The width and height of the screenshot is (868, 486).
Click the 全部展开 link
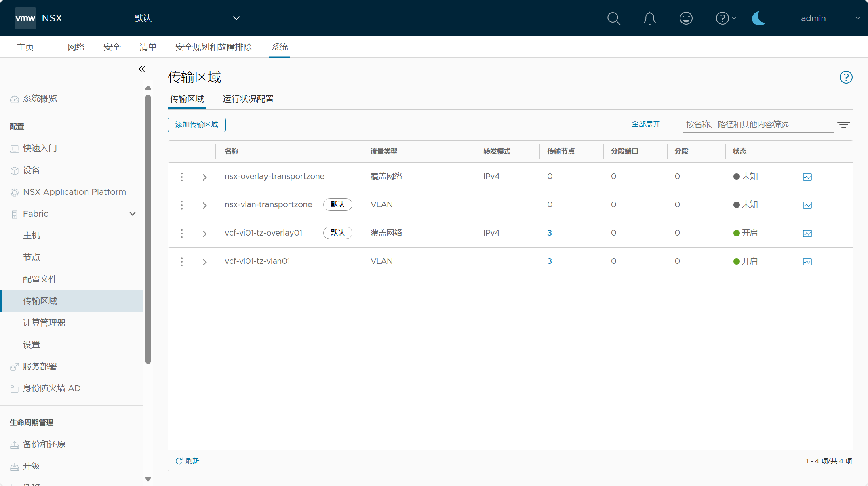[x=646, y=124]
